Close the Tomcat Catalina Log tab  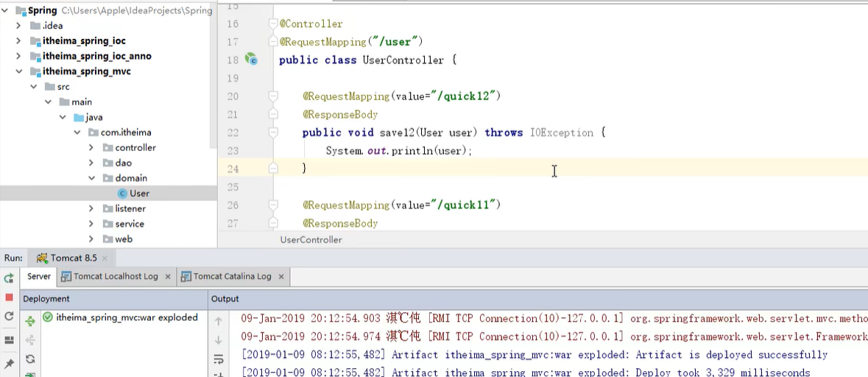(x=281, y=276)
